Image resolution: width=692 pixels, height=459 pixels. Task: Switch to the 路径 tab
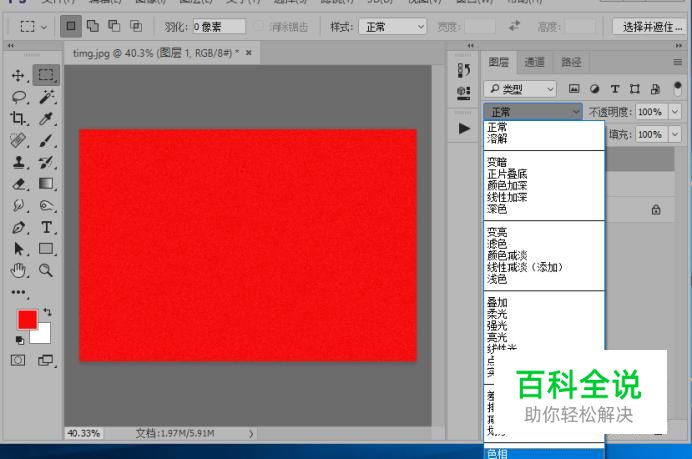(571, 62)
